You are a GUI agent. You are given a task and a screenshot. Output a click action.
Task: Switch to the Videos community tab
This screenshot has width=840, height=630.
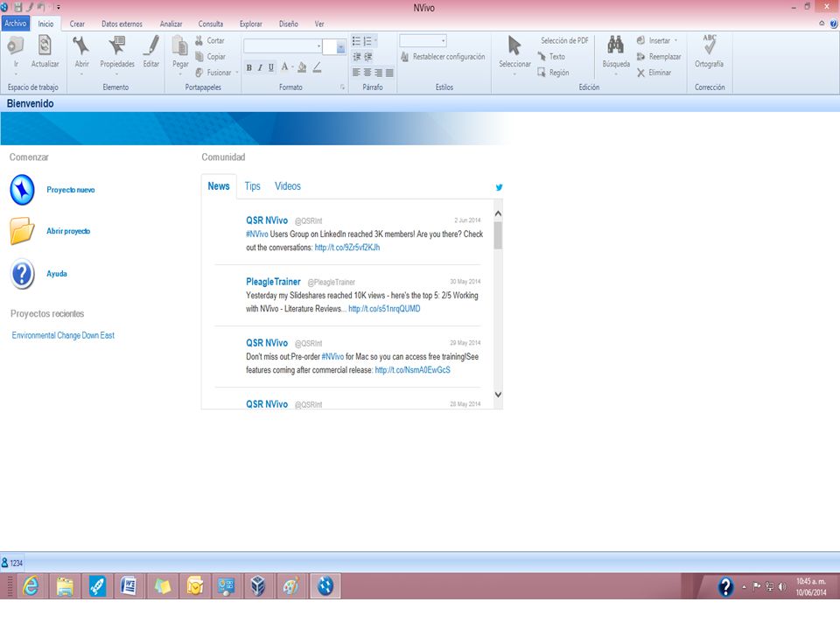288,186
